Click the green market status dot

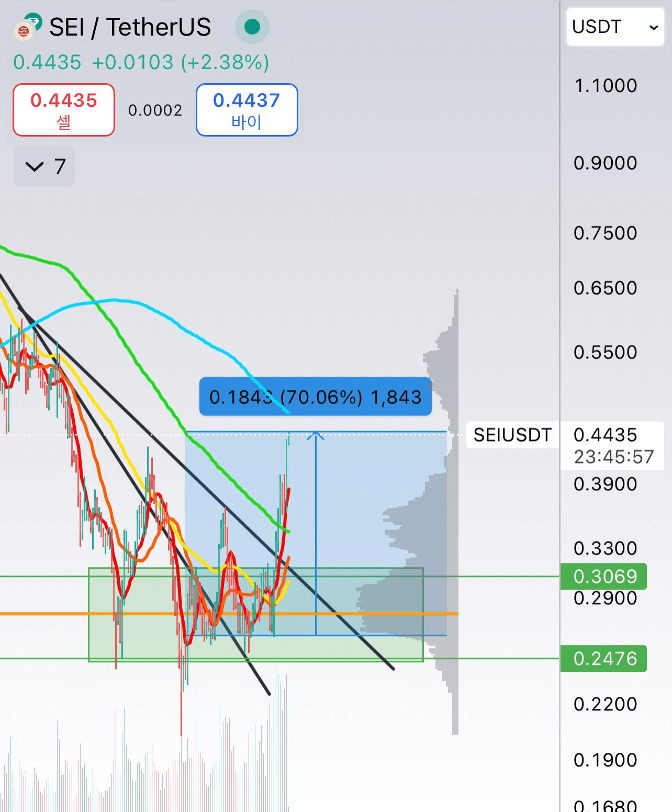252,27
